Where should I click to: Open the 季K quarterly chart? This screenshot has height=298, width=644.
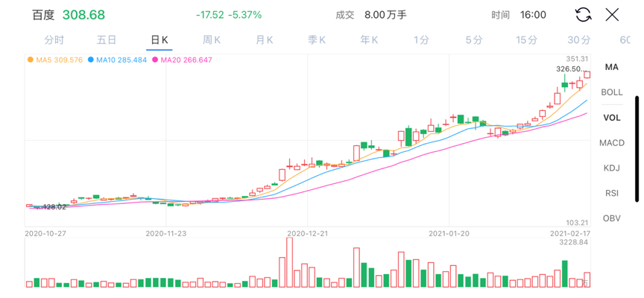click(x=317, y=40)
